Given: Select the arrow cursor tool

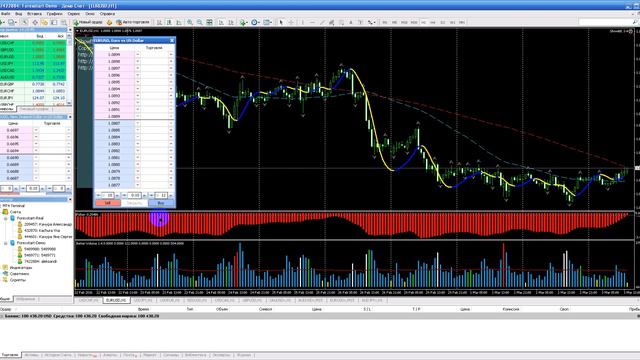Looking at the screenshot, I should point(281,22).
